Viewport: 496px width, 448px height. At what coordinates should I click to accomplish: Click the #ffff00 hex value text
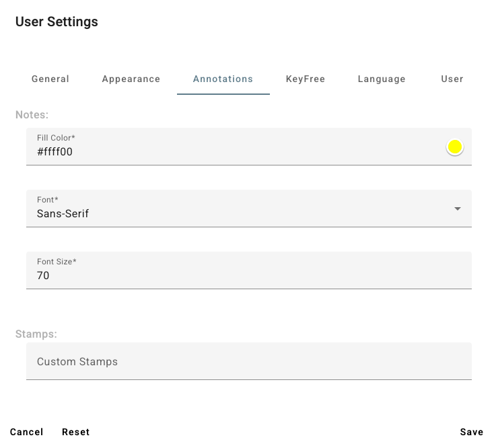coord(55,152)
